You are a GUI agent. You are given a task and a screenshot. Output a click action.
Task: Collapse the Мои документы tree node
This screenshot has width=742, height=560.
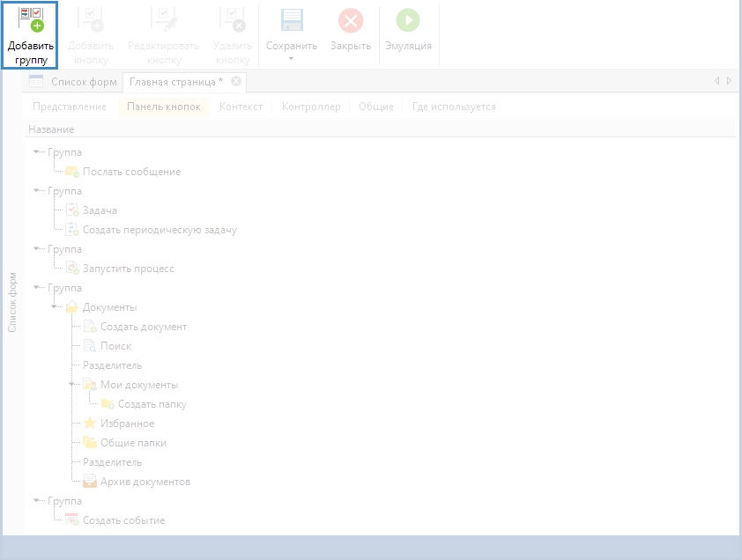72,385
